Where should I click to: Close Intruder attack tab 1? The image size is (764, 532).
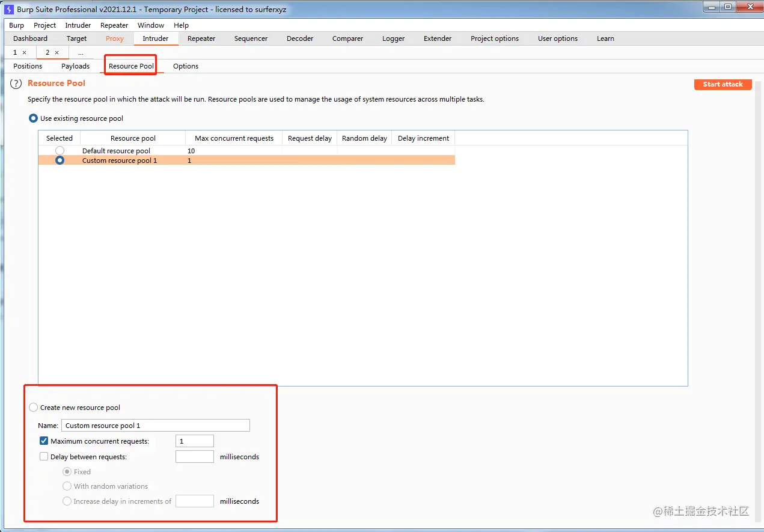[24, 53]
